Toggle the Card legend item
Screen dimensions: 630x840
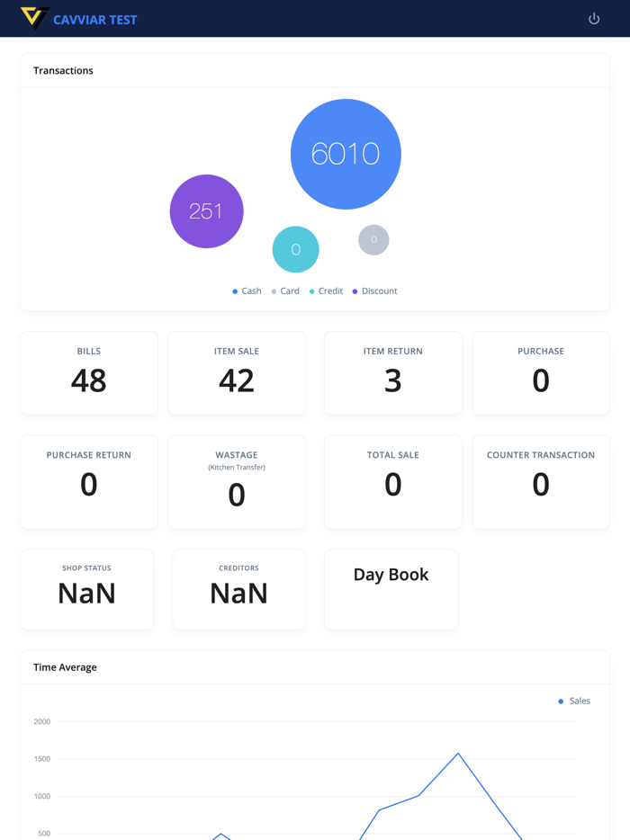click(x=285, y=291)
